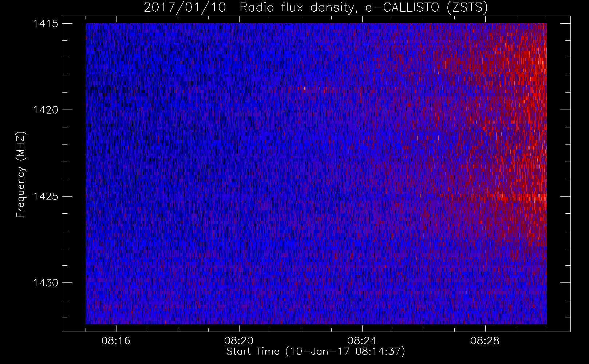The image size is (589, 364).
Task: Click the 1425 frequency tick label
Action: tap(46, 197)
